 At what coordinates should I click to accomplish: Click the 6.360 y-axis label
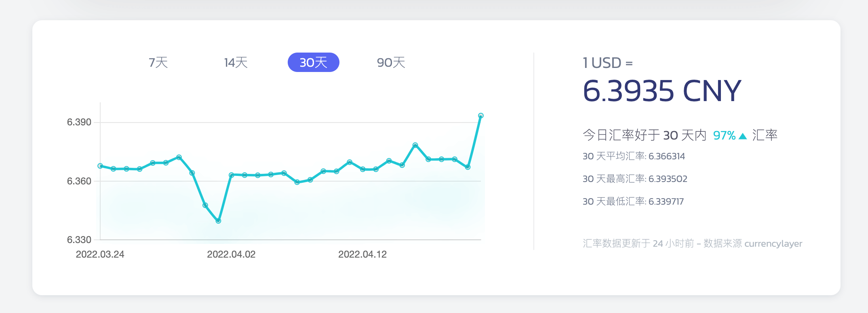point(79,181)
